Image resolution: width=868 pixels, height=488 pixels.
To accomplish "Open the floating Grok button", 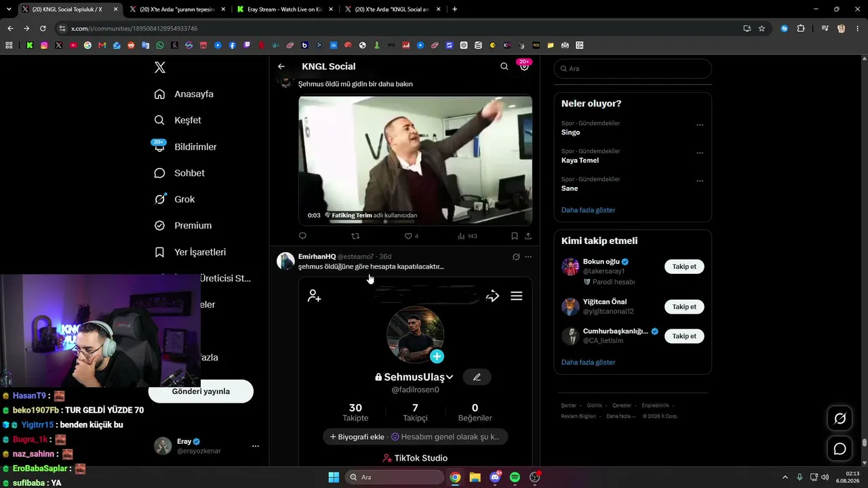I will [x=840, y=418].
